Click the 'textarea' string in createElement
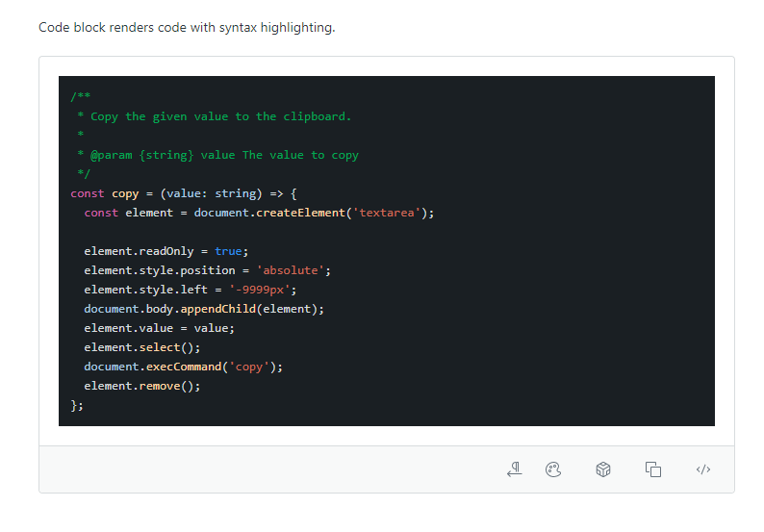This screenshot has width=764, height=532. click(389, 213)
